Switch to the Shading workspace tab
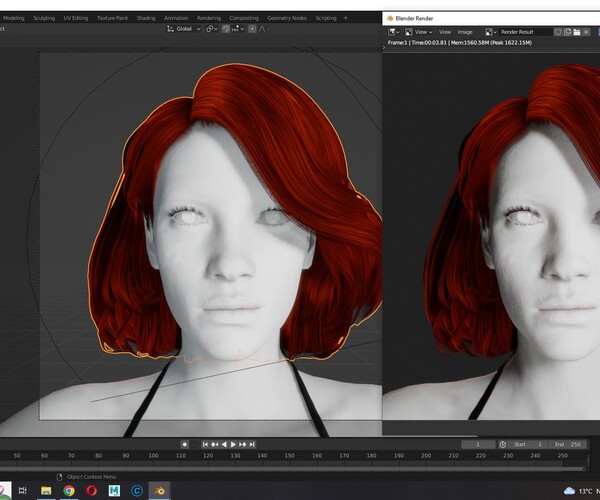Viewport: 600px width, 500px height. (x=146, y=18)
